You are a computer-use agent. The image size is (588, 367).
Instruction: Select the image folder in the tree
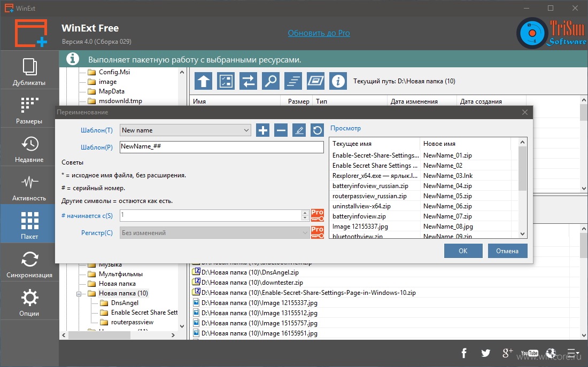pyautogui.click(x=107, y=82)
